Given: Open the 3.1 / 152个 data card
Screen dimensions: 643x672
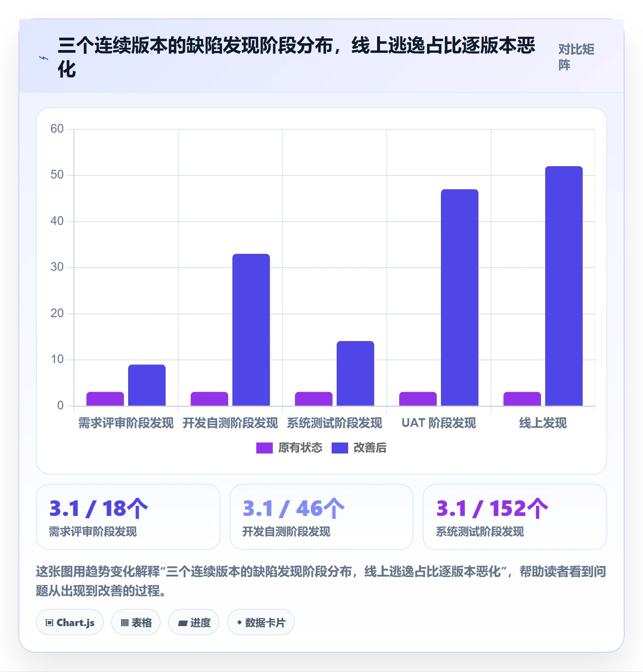Looking at the screenshot, I should (x=515, y=517).
